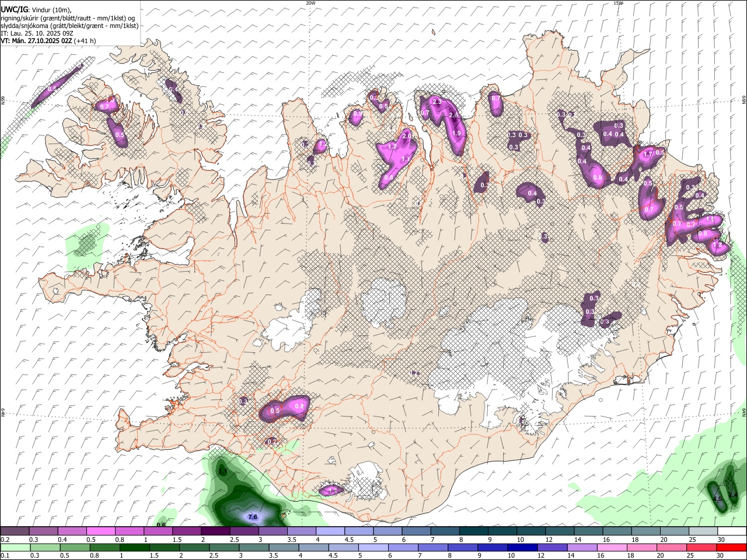Click the 'VT: Mán. 27.10.2025 02Z' valid time
The image size is (747, 560).
pos(36,41)
